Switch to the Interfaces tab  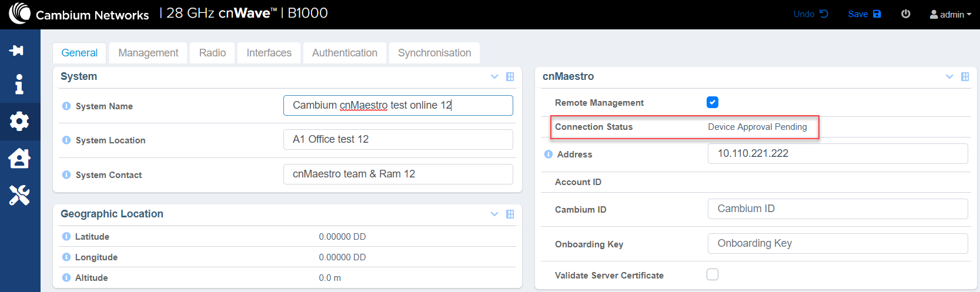[x=269, y=53]
